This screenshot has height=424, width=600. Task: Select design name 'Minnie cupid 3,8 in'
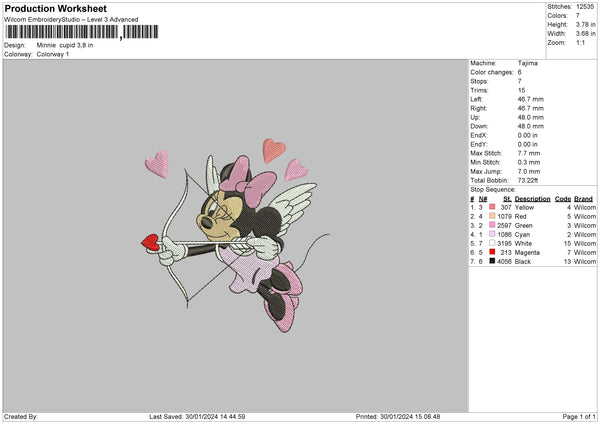tap(65, 45)
